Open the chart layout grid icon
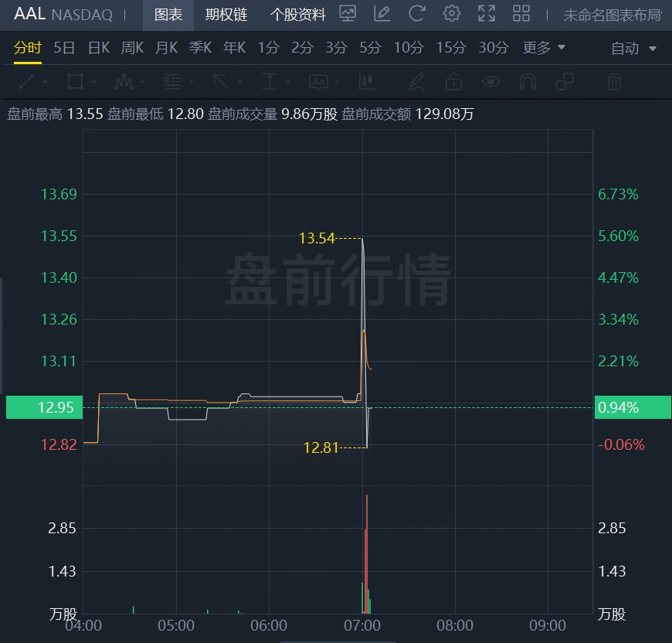Viewport: 672px width, 643px height. (x=521, y=14)
